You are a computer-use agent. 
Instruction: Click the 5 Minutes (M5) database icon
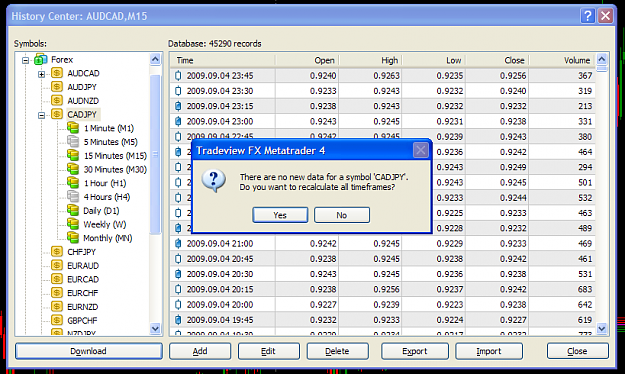tap(73, 142)
